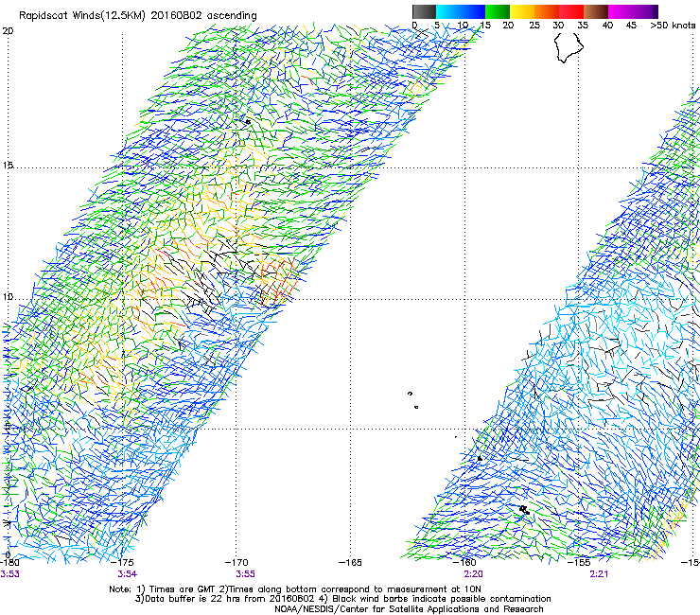This screenshot has width=700, height=615.
Task: Click the title 'Rapidscat Winds(12.5KM) 20160802 ascending'
Action: click(x=138, y=16)
